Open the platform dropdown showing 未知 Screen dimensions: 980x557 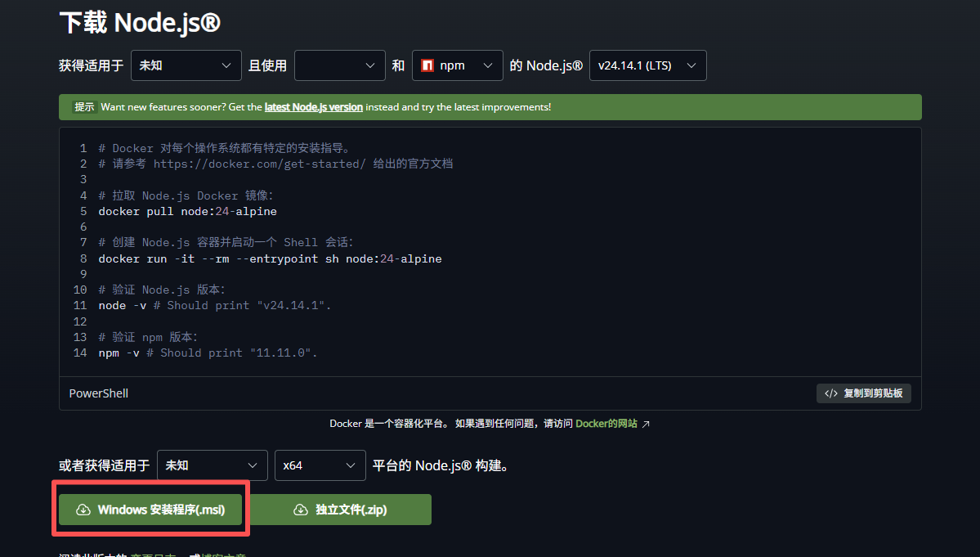[186, 65]
